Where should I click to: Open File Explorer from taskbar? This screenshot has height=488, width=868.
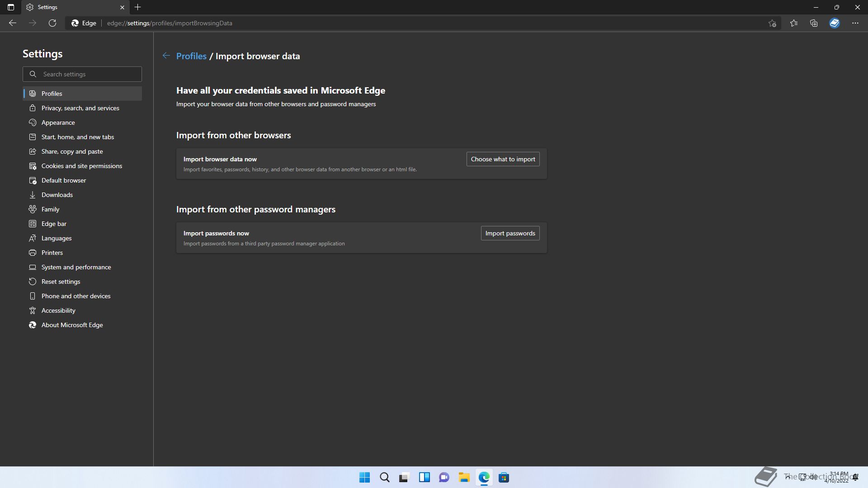[x=464, y=477]
